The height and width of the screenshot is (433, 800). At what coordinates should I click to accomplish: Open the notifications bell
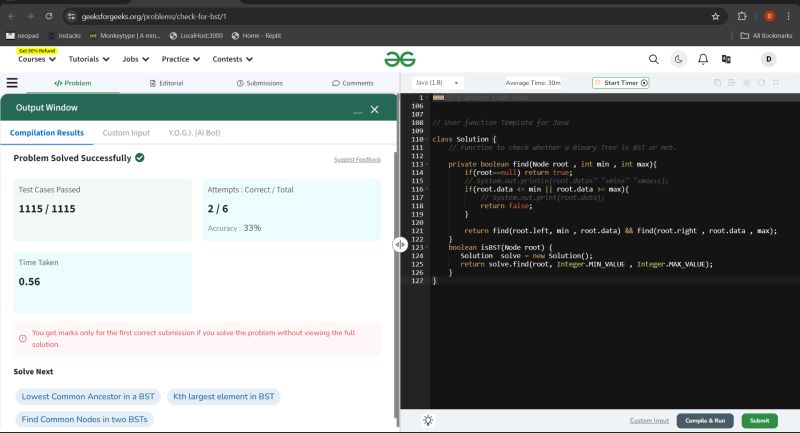tap(703, 59)
